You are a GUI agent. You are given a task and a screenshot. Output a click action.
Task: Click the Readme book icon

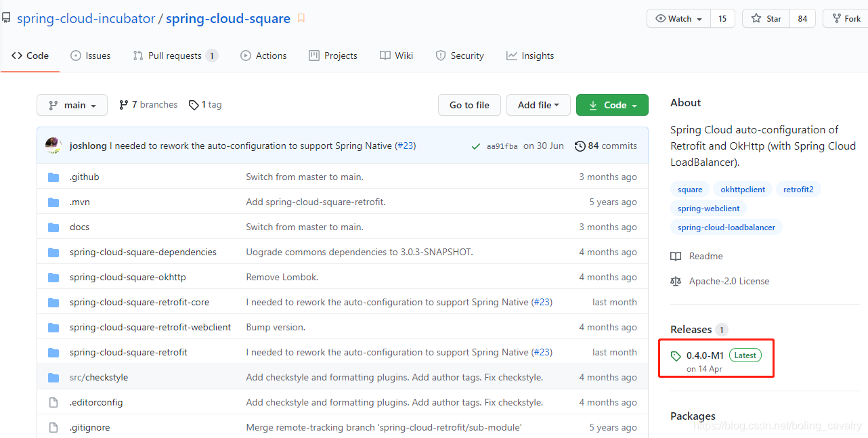coord(676,257)
